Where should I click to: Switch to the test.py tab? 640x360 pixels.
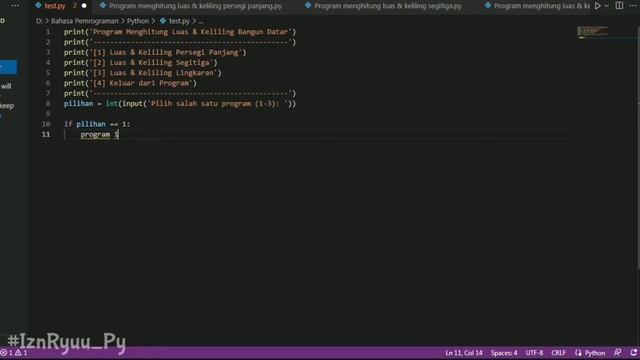click(x=54, y=6)
